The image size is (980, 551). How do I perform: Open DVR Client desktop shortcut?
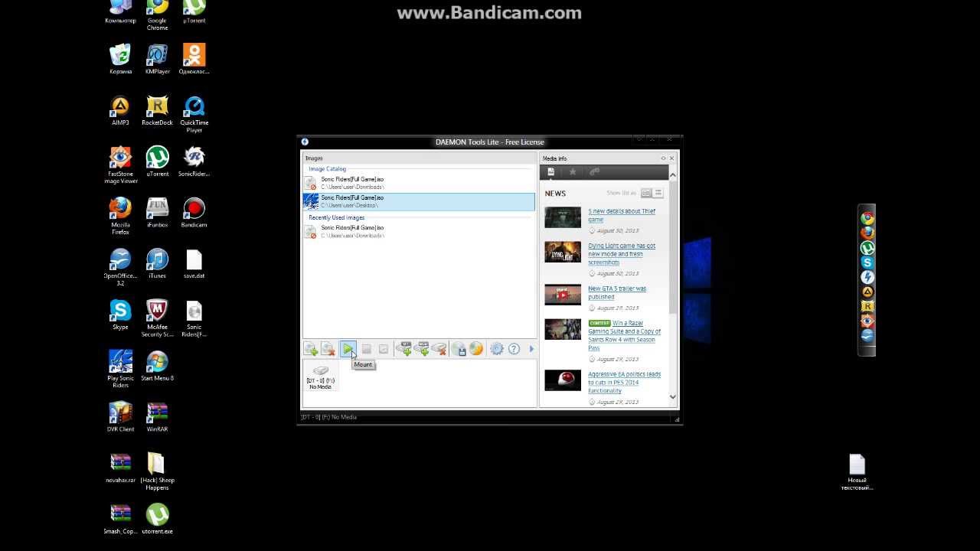click(x=120, y=417)
